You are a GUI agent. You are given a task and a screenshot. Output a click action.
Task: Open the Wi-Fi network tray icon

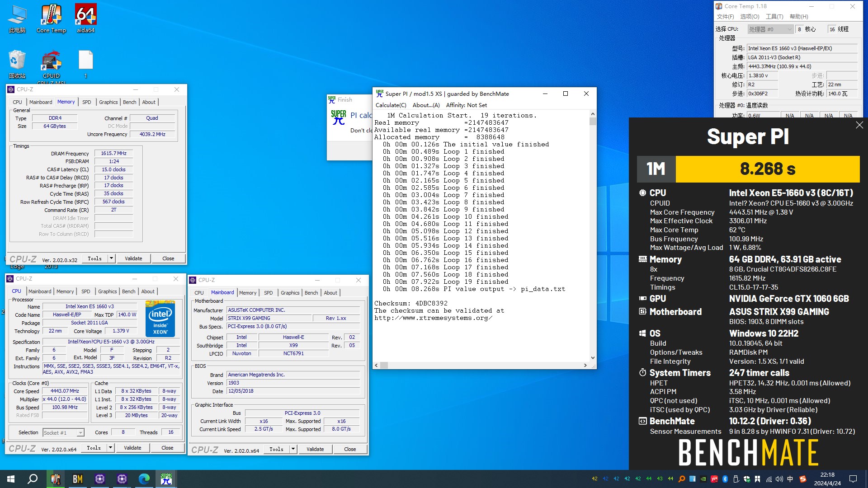pyautogui.click(x=769, y=479)
